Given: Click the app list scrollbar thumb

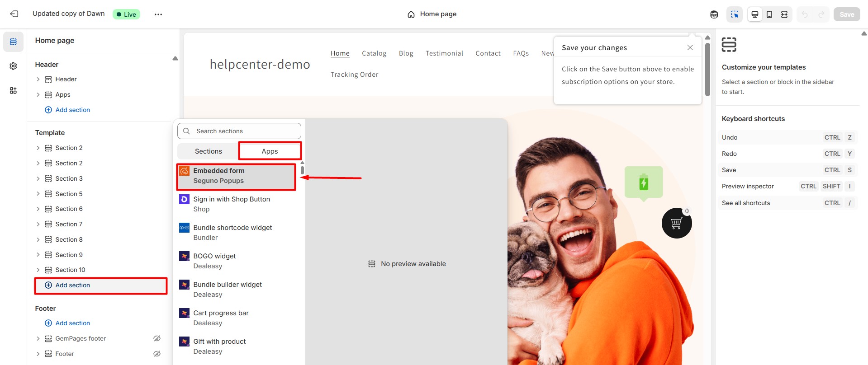Looking at the screenshot, I should [302, 170].
